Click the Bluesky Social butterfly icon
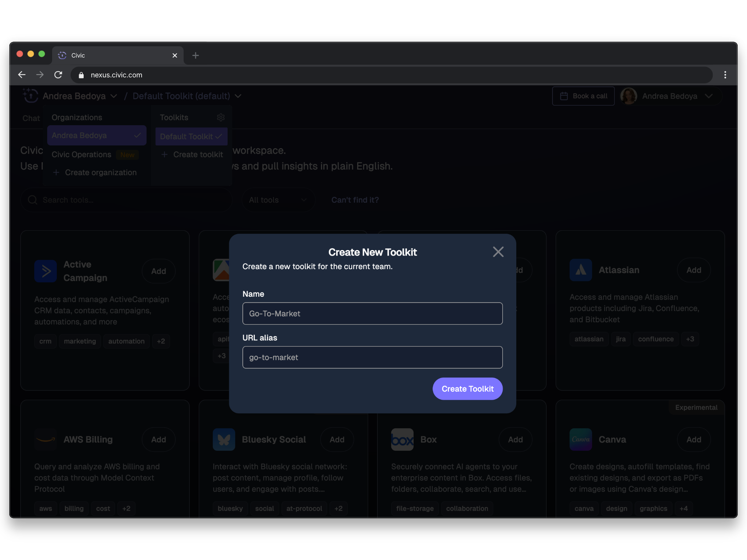The height and width of the screenshot is (560, 747). point(224,439)
